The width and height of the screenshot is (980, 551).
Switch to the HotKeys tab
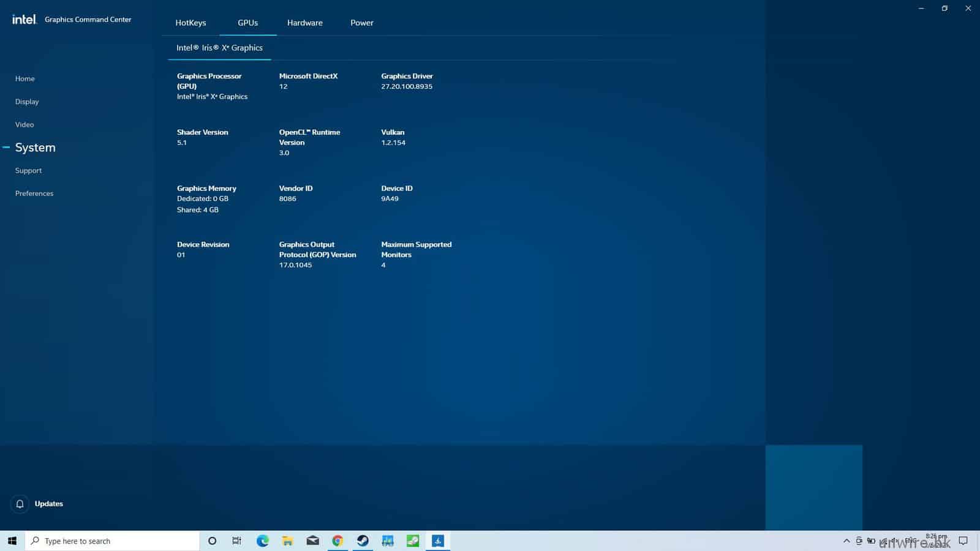(190, 23)
